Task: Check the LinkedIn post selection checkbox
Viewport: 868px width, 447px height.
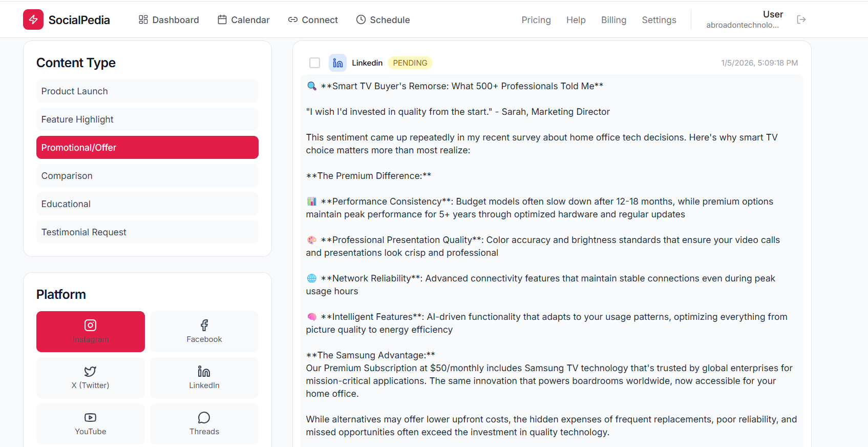Action: click(315, 63)
